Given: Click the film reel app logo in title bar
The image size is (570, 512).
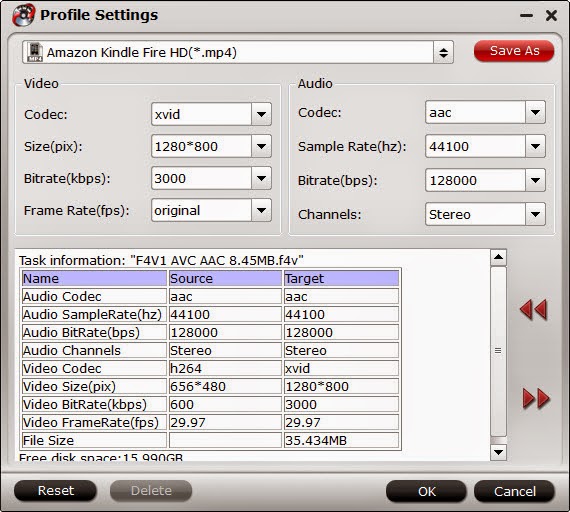Looking at the screenshot, I should coord(23,15).
